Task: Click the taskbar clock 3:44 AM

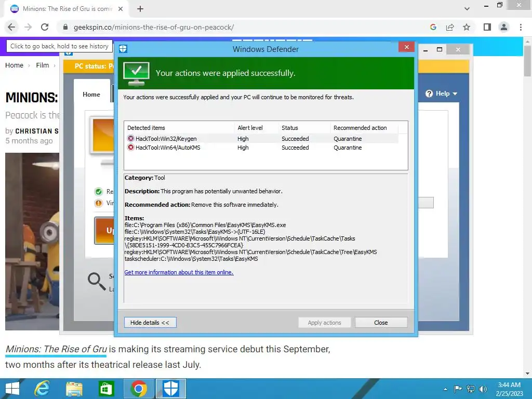Action: tap(509, 385)
